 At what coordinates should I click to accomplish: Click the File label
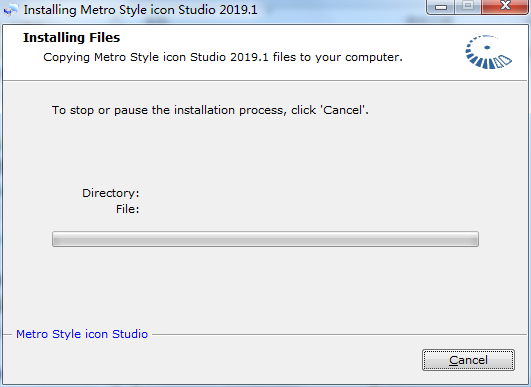pos(127,209)
